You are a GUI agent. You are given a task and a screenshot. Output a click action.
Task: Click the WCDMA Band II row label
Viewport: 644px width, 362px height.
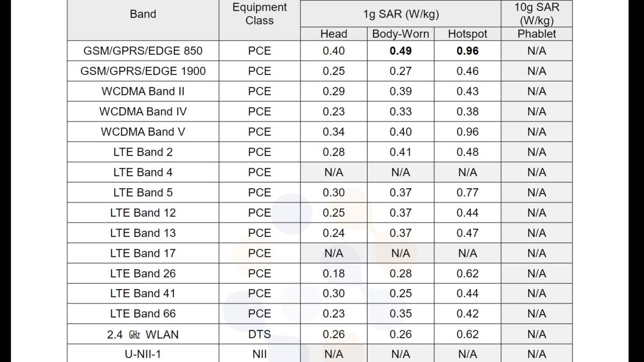[143, 91]
